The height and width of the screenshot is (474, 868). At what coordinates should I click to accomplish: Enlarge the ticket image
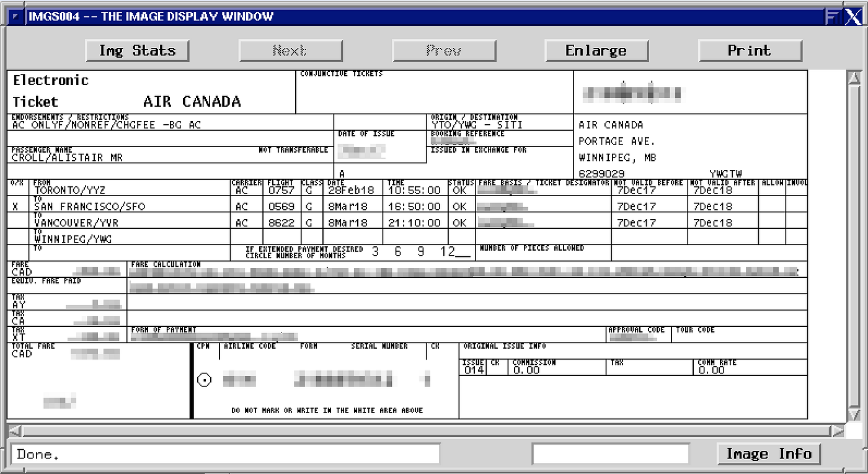point(596,51)
